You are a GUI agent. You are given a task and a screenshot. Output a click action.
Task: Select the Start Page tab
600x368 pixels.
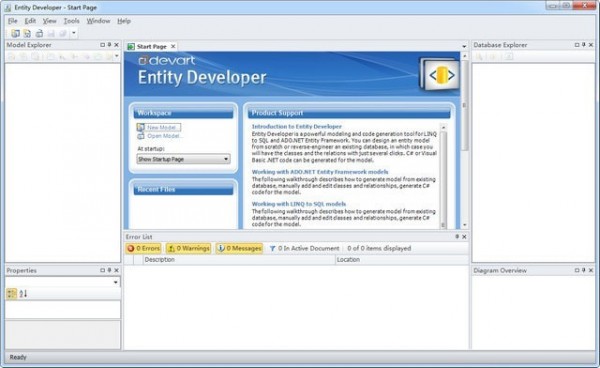151,47
